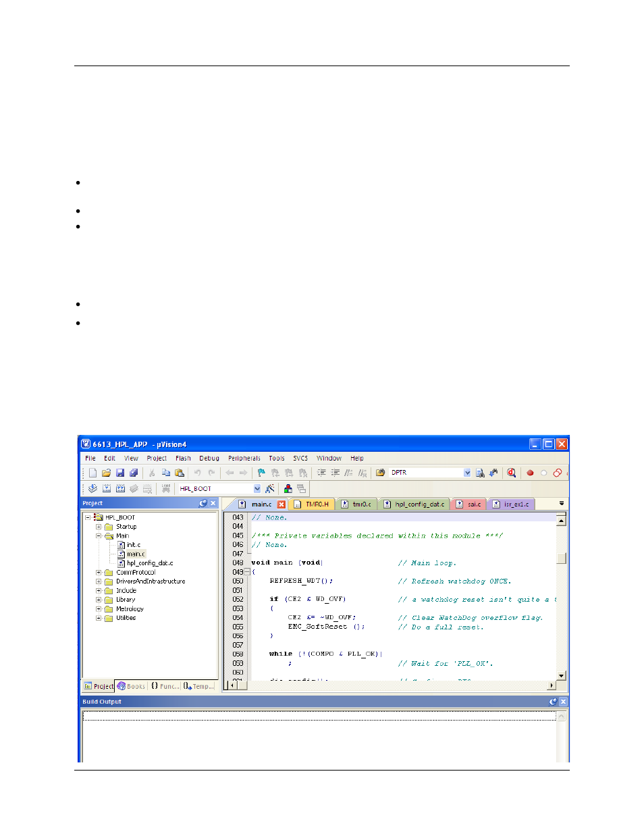Switch to isr_ex1.c editor tab

tap(511, 504)
